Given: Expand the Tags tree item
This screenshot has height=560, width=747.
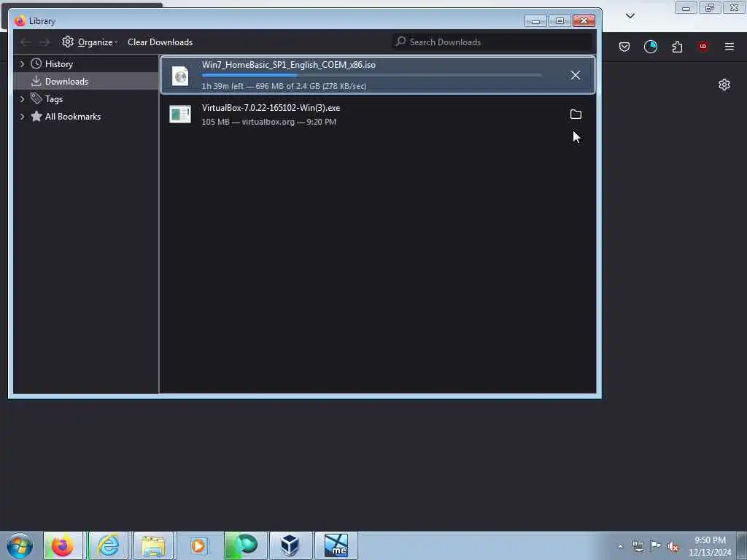Looking at the screenshot, I should pyautogui.click(x=23, y=99).
